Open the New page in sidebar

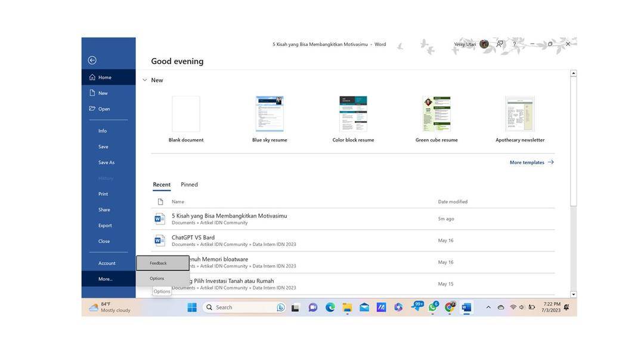(109, 93)
